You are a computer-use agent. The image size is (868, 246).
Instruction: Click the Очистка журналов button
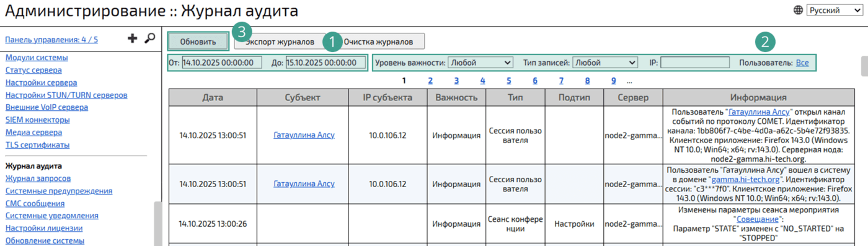[x=378, y=42]
